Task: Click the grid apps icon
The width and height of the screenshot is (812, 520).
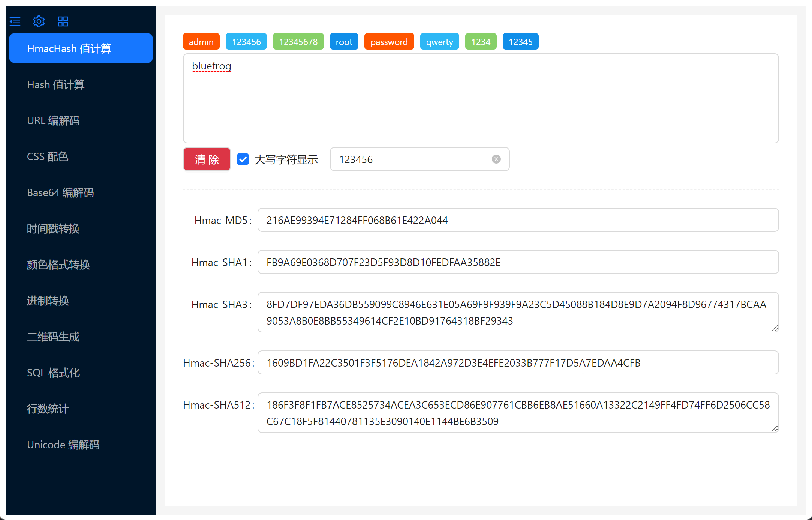Action: [x=63, y=21]
